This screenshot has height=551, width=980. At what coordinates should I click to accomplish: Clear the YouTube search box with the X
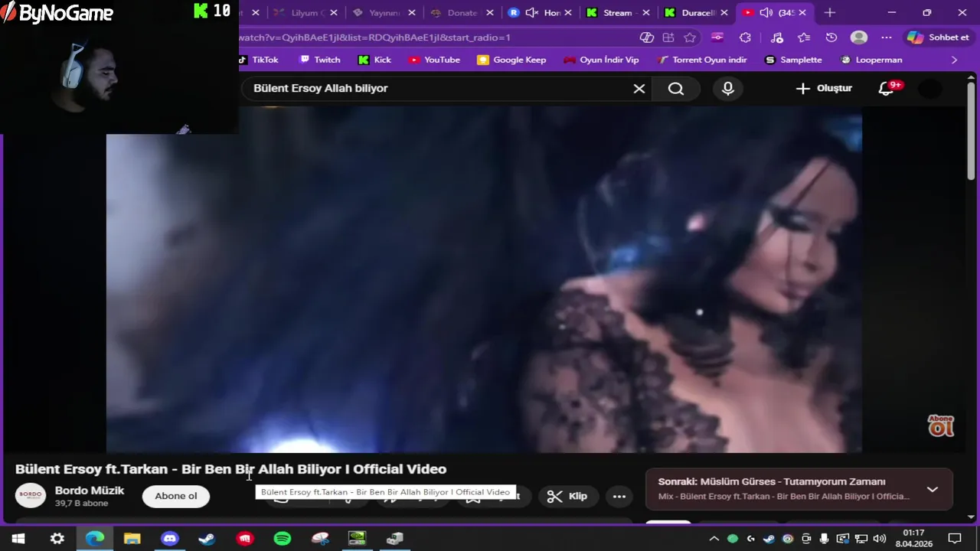click(x=639, y=89)
